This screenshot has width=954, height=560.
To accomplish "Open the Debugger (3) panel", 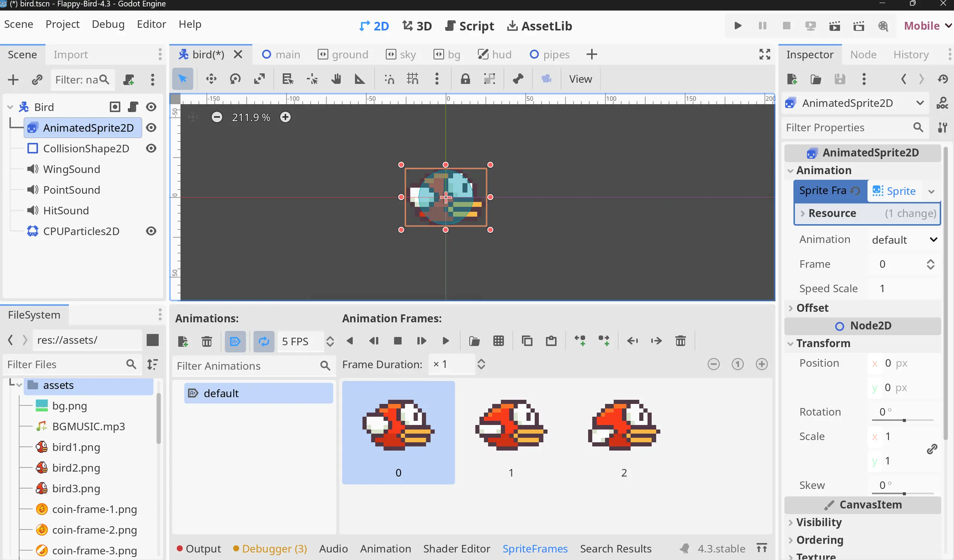I will click(x=270, y=549).
